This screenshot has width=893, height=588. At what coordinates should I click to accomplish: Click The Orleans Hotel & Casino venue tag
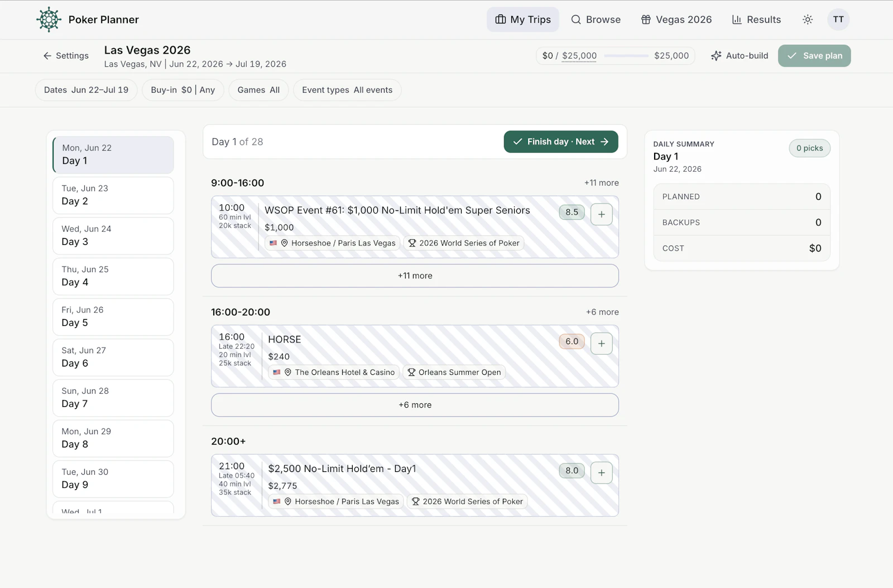(x=334, y=372)
